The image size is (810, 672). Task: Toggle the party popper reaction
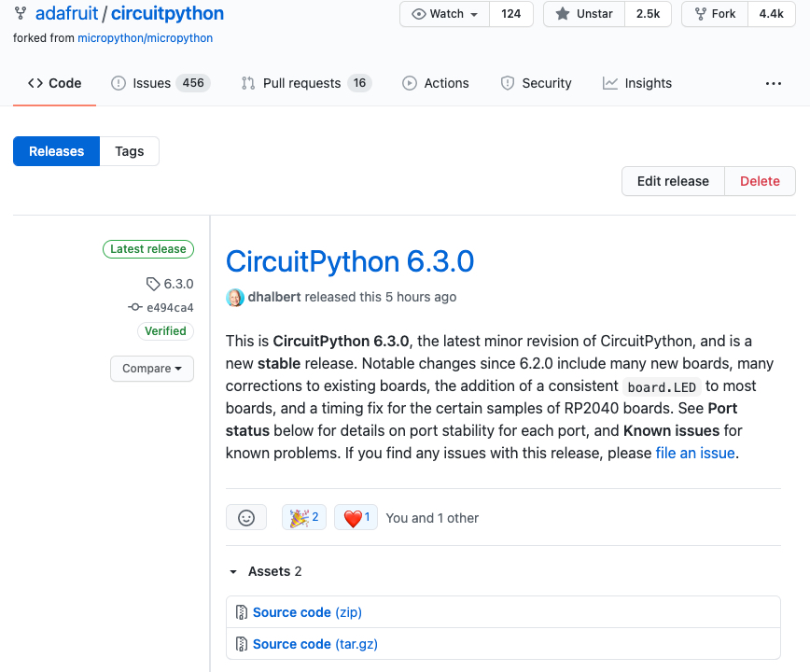coord(304,518)
